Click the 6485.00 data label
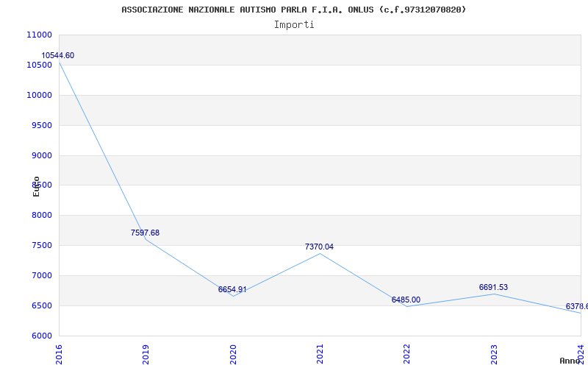Viewport: 588px width, 368px height. click(406, 300)
